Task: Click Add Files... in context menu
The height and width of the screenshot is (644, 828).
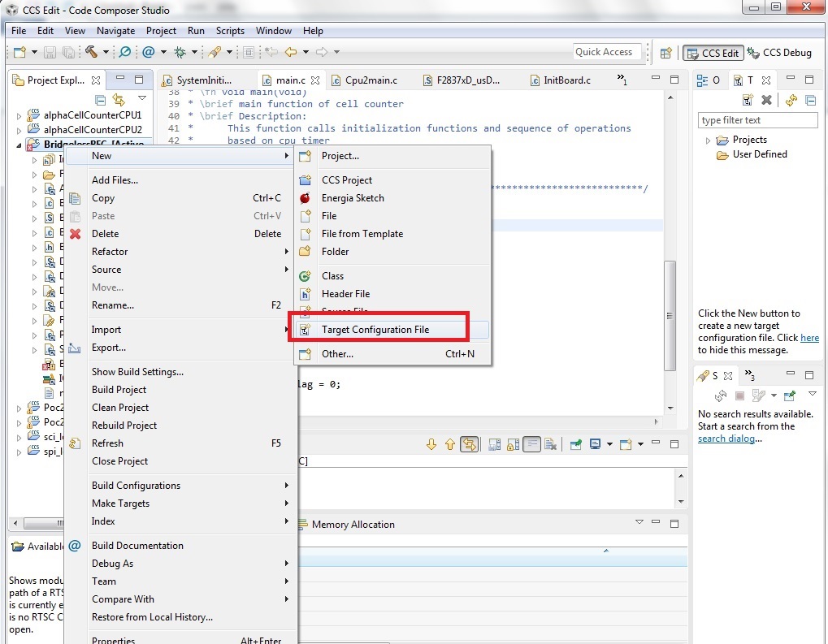Action: pyautogui.click(x=181, y=180)
